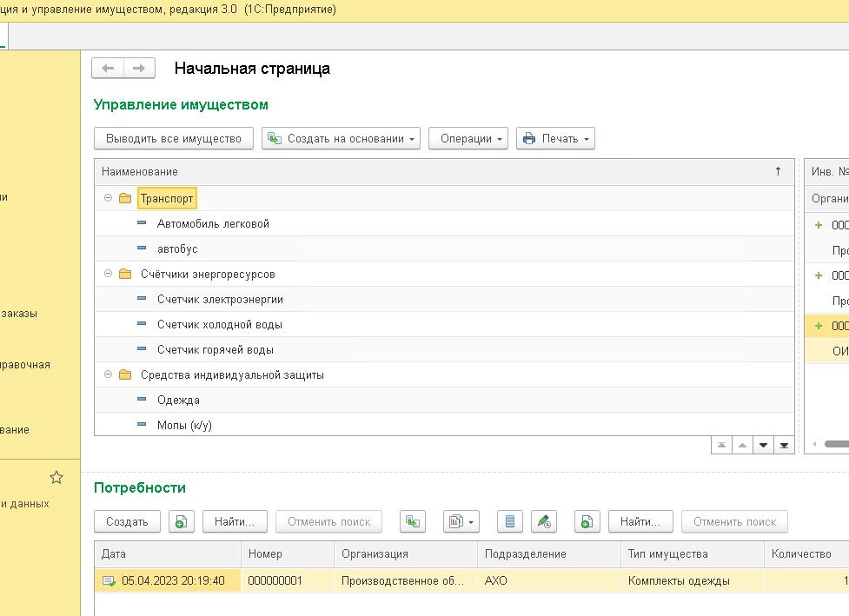Click the item icon beside Счетчик холодной воды
849x616 pixels.
click(142, 324)
